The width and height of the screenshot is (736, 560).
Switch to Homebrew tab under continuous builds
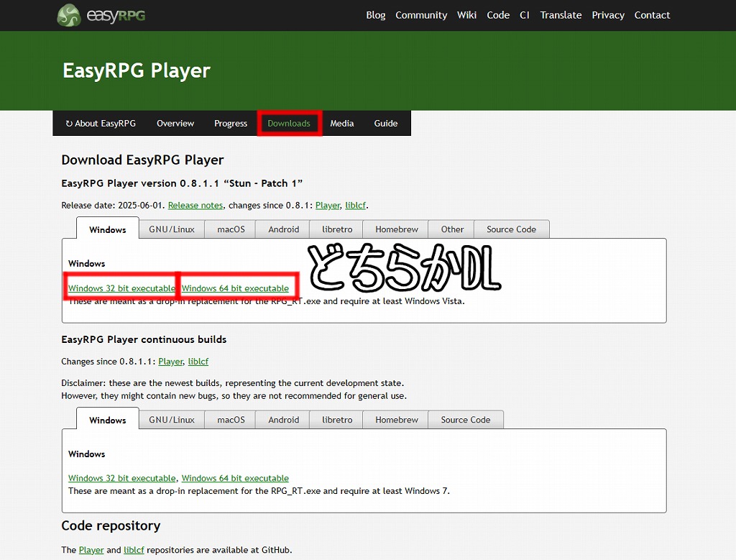(x=397, y=420)
